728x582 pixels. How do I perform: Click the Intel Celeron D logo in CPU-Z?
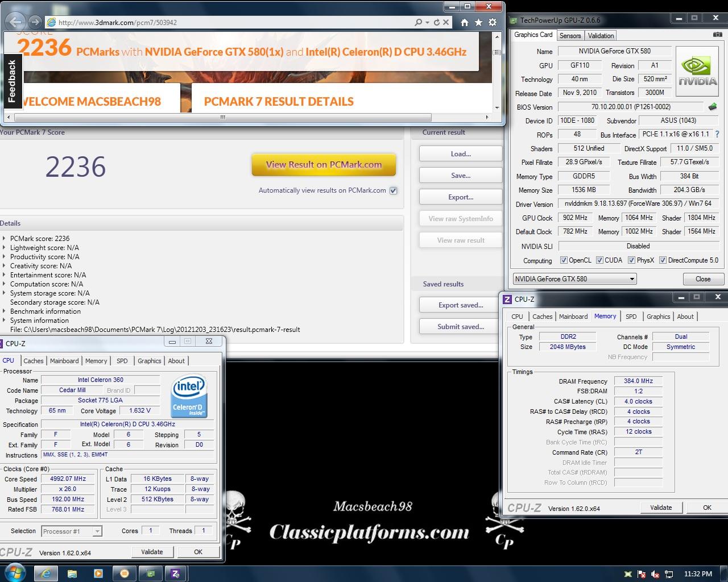[189, 396]
